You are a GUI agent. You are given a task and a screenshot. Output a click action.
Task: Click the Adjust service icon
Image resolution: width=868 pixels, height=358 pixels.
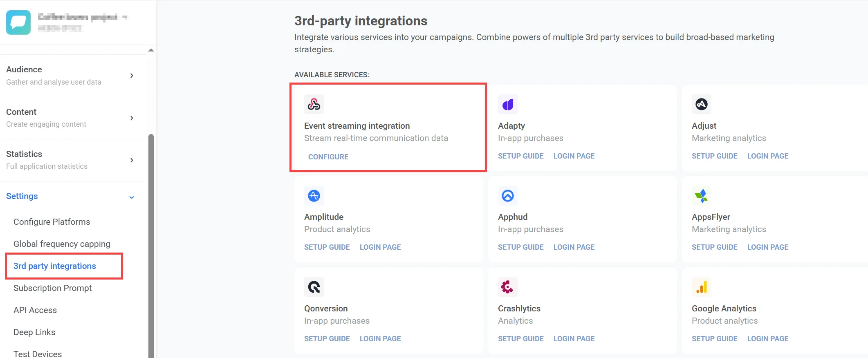click(x=702, y=104)
